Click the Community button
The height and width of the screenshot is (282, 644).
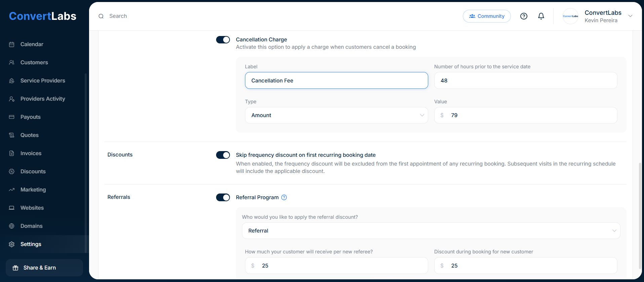(x=487, y=16)
